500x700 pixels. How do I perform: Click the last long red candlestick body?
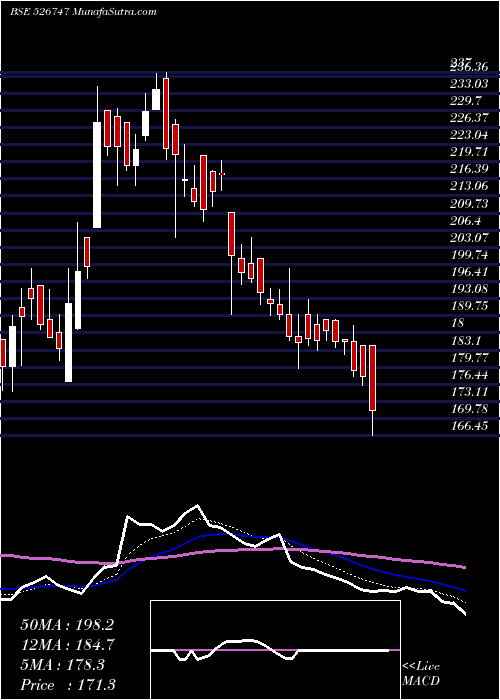click(372, 378)
